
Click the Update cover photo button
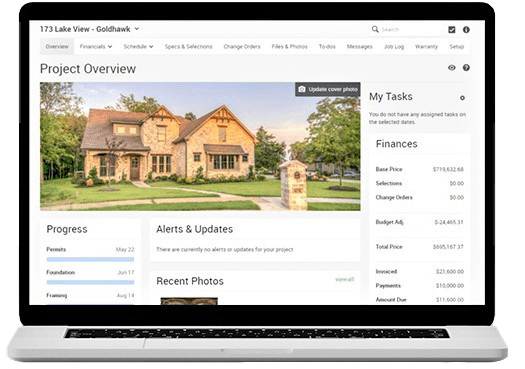click(x=327, y=89)
